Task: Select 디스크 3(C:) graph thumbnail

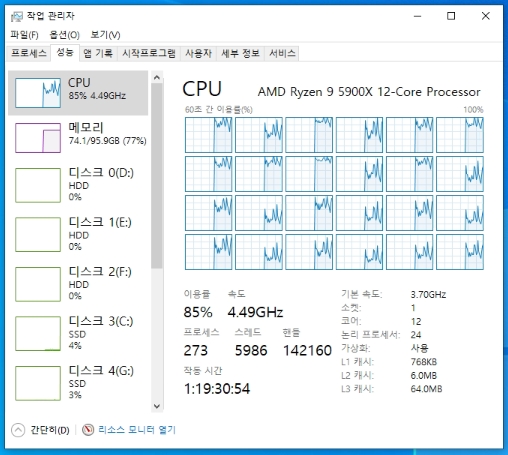Action: [x=38, y=334]
